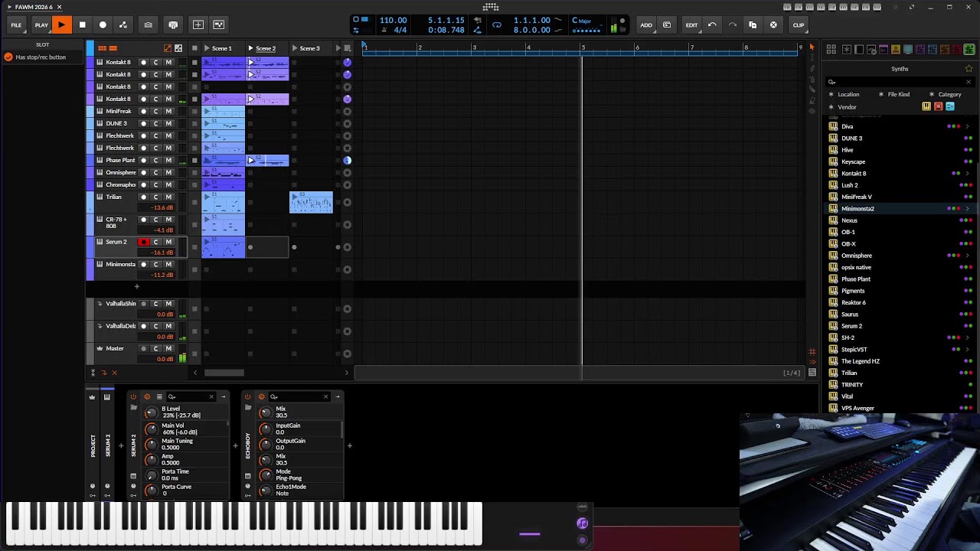
Task: Select the arrow pointer tool
Action: 812,47
